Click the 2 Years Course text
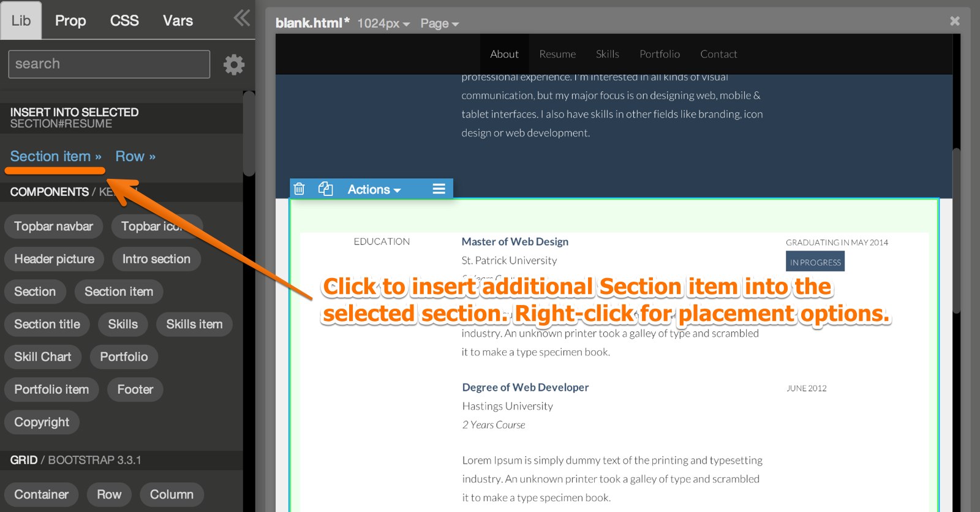This screenshot has height=512, width=980. click(x=494, y=425)
